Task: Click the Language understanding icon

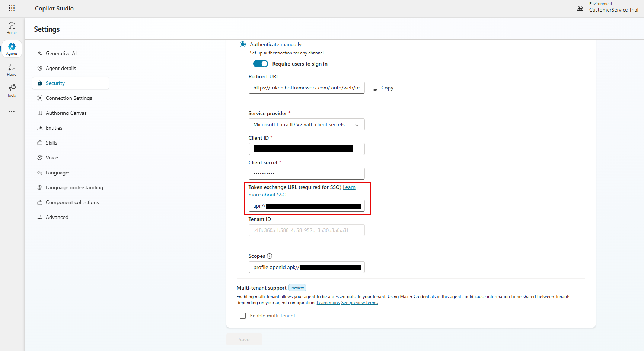Action: (40, 187)
